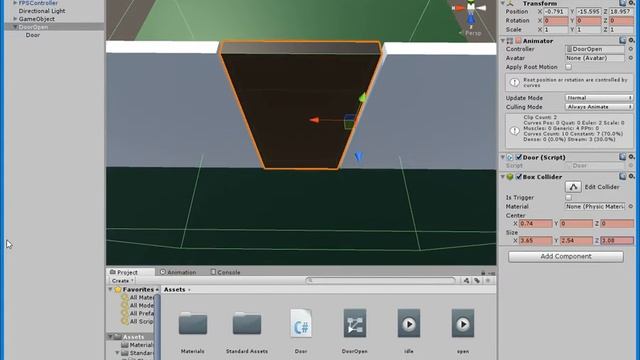The height and width of the screenshot is (360, 640).
Task: Expand the GameObject hierarchy item arrow
Action: point(15,19)
